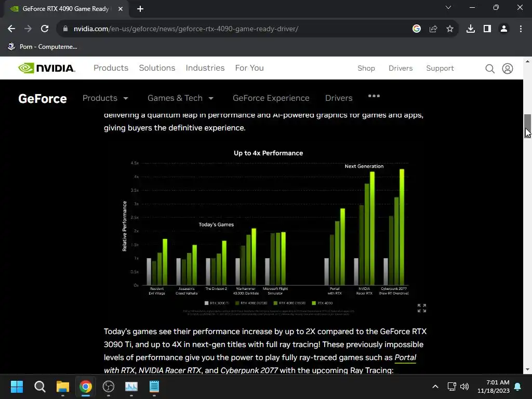
Task: Open the For You menu
Action: click(x=249, y=68)
